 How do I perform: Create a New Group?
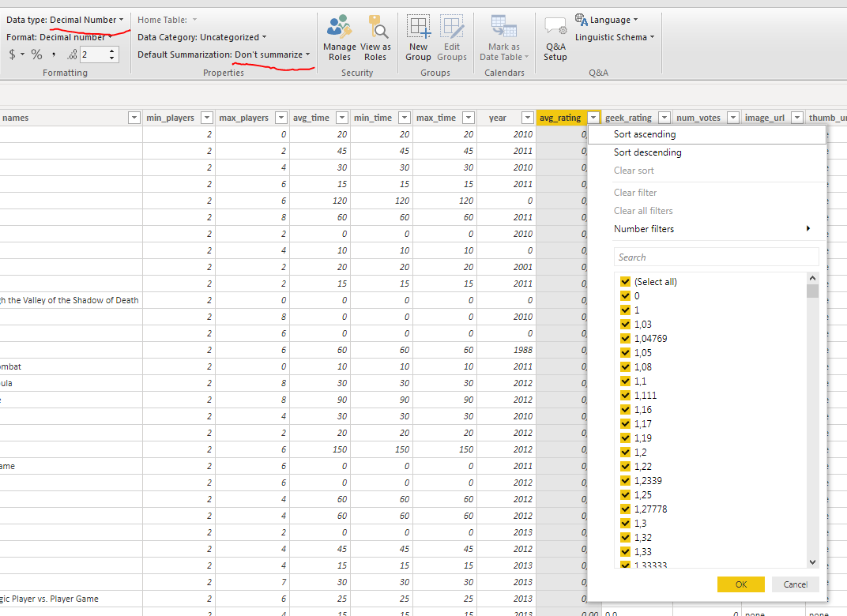tap(418, 38)
